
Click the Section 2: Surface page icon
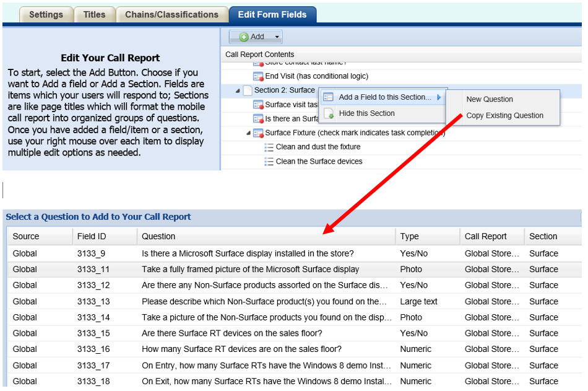point(248,90)
